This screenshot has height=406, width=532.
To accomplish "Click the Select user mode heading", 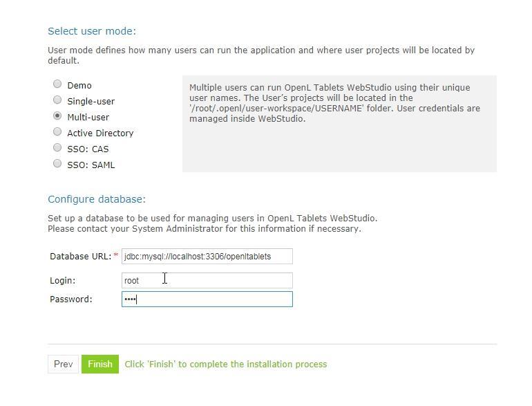I will pos(92,31).
